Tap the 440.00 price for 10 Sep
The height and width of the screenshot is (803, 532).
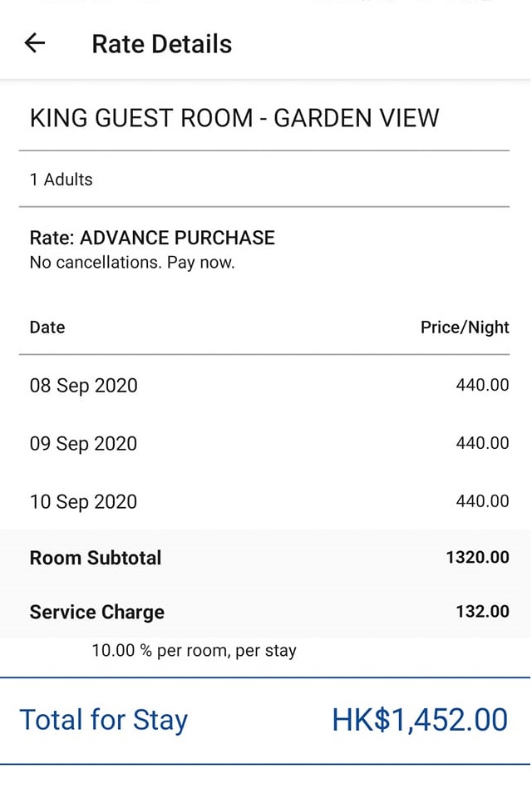coord(482,501)
